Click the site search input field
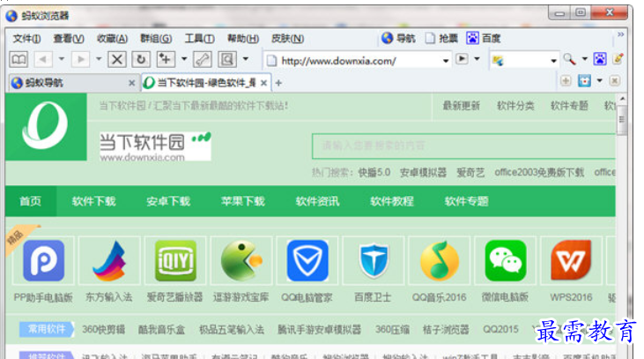This screenshot has height=359, width=644. pos(463,146)
